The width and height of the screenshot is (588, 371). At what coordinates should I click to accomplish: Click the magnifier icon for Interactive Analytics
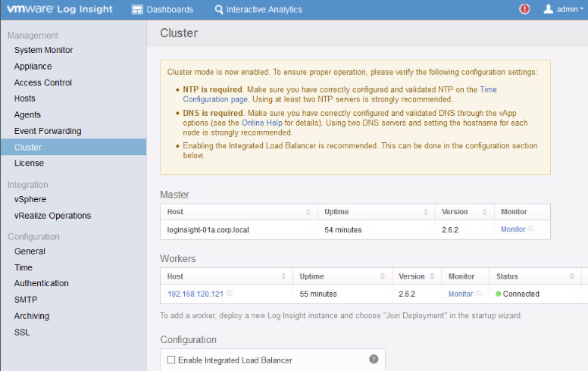pyautogui.click(x=219, y=10)
